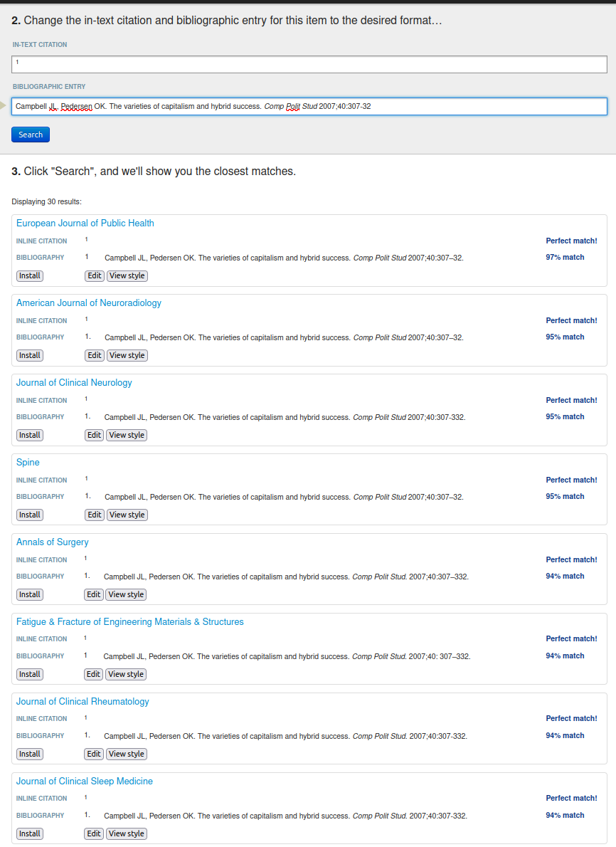The width and height of the screenshot is (616, 847).
Task: View style for Journal of Clinical Neurology
Action: click(127, 435)
